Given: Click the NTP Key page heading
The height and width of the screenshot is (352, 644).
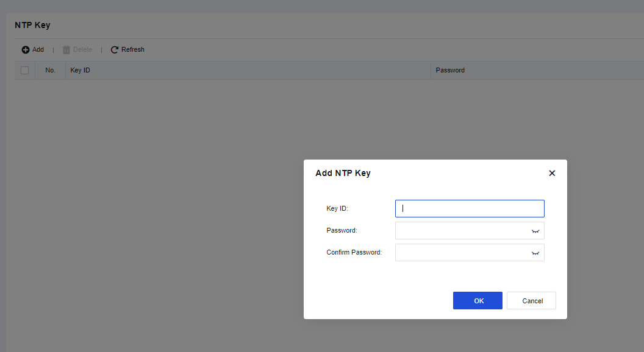Looking at the screenshot, I should (32, 26).
